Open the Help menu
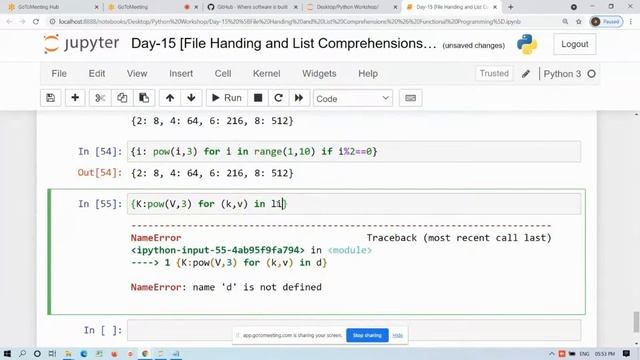640x360 pixels. (x=368, y=73)
